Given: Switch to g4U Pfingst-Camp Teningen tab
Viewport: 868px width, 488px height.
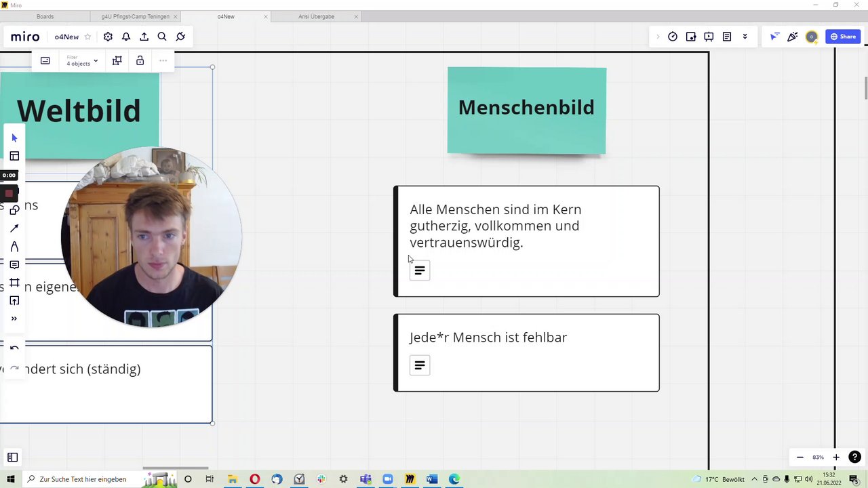Looking at the screenshot, I should coord(136,16).
